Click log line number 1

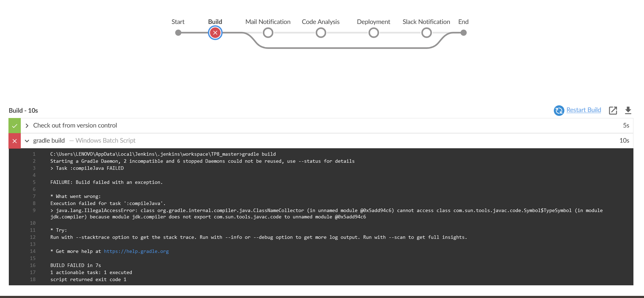[x=34, y=154]
